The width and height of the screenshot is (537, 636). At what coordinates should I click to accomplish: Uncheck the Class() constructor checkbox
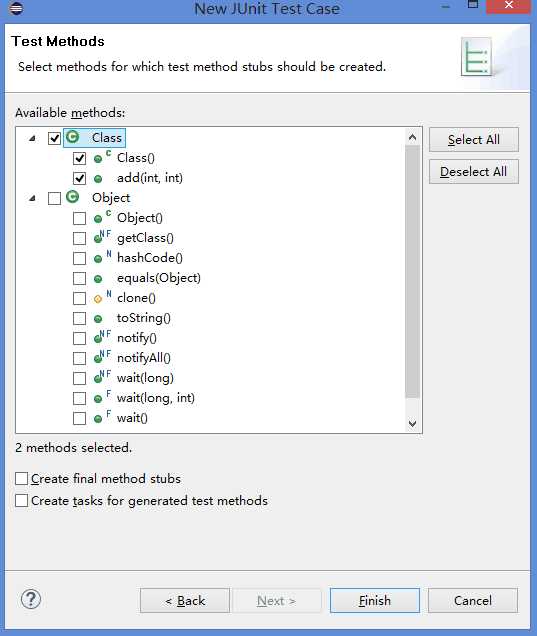coord(79,158)
